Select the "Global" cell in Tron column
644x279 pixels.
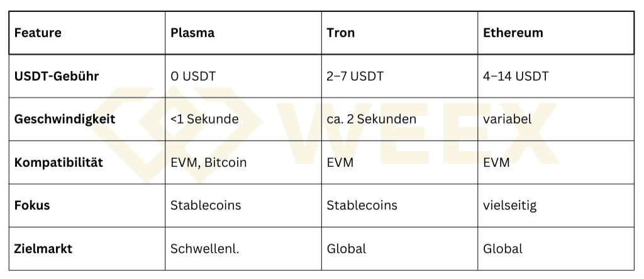[x=347, y=248]
